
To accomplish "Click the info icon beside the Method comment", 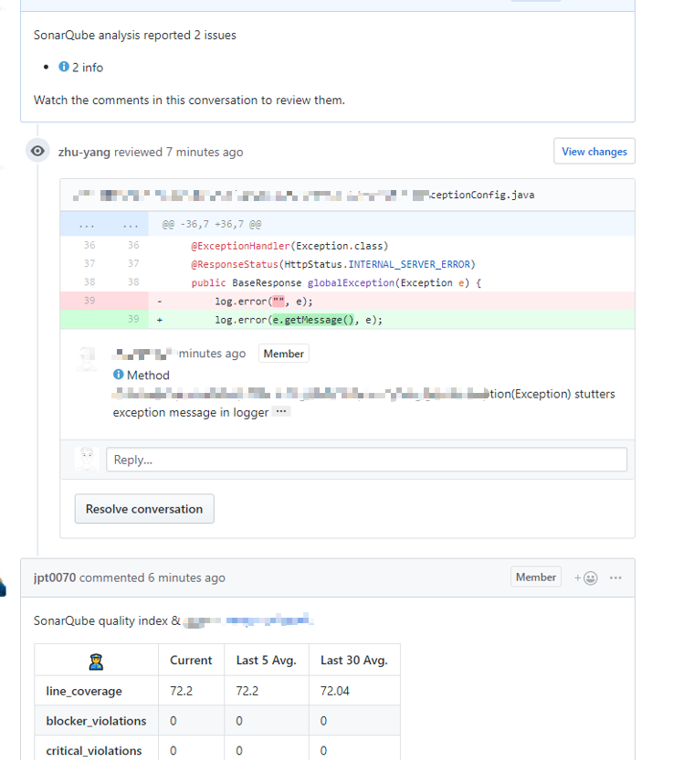I will point(118,375).
